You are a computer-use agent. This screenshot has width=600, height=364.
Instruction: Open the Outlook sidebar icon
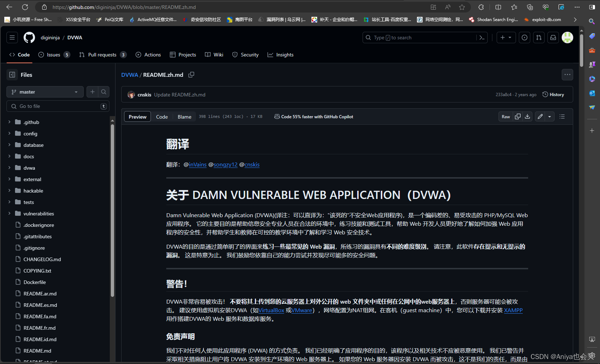pos(592,93)
